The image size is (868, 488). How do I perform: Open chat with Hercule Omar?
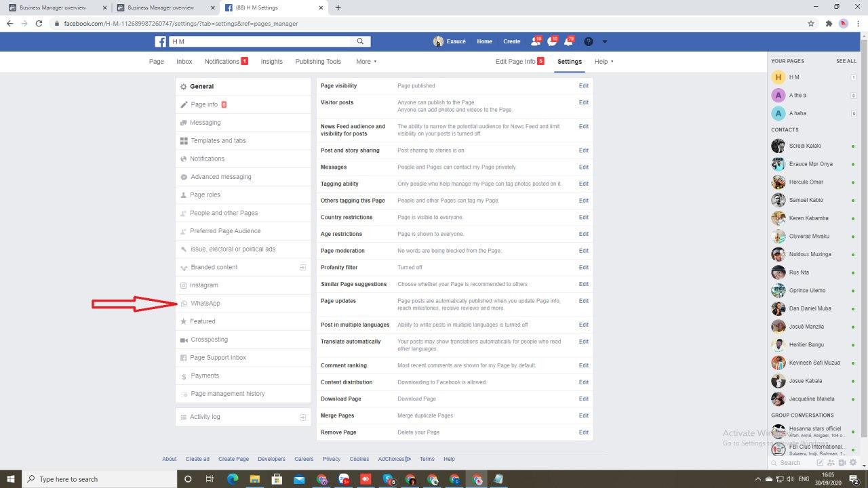click(814, 182)
